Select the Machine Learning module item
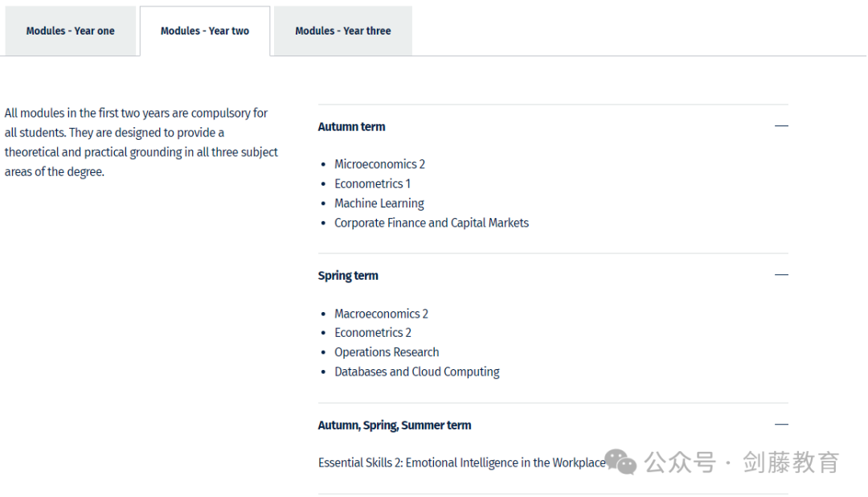868x497 pixels. pos(379,203)
